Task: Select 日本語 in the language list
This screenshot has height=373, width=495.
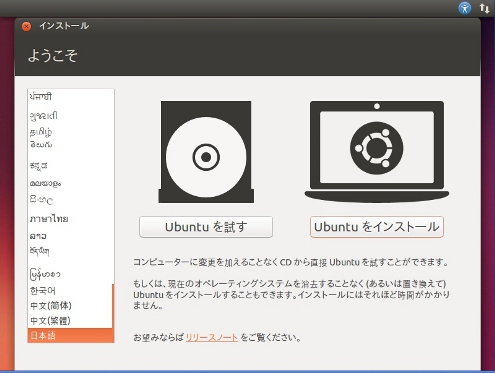Action: pos(71,336)
